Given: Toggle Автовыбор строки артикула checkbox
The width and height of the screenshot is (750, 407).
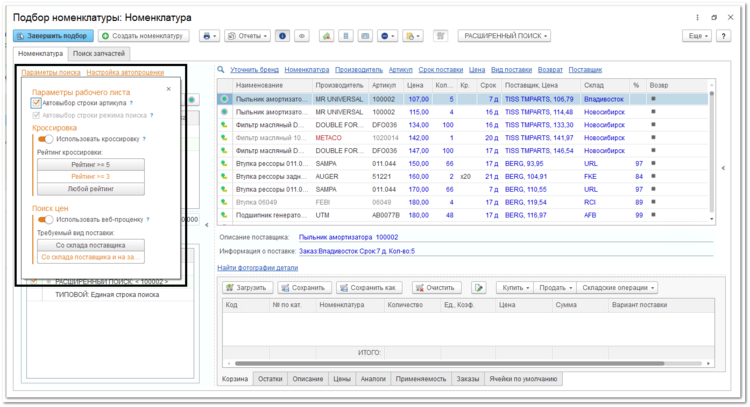Looking at the screenshot, I should coord(36,103).
